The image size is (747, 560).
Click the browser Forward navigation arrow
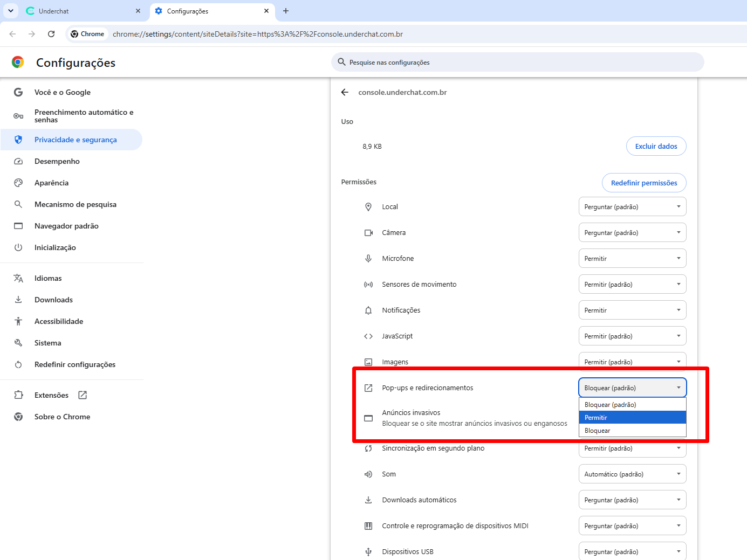32,34
